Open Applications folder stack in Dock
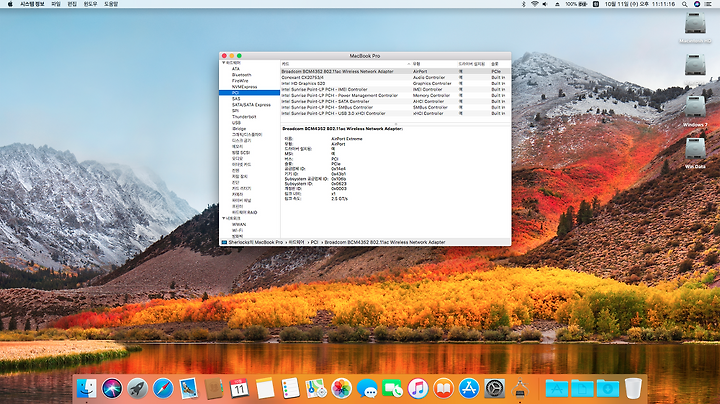This screenshot has height=404, width=720. 557,388
